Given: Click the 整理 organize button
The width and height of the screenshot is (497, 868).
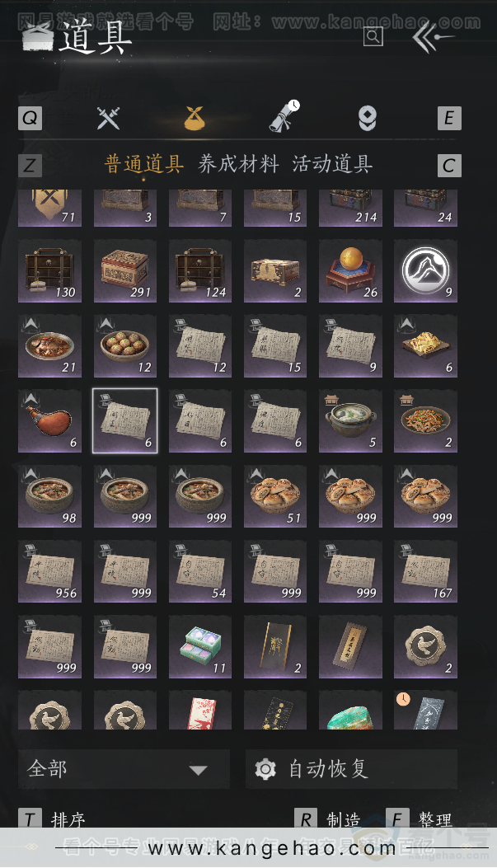Looking at the screenshot, I should click(419, 820).
